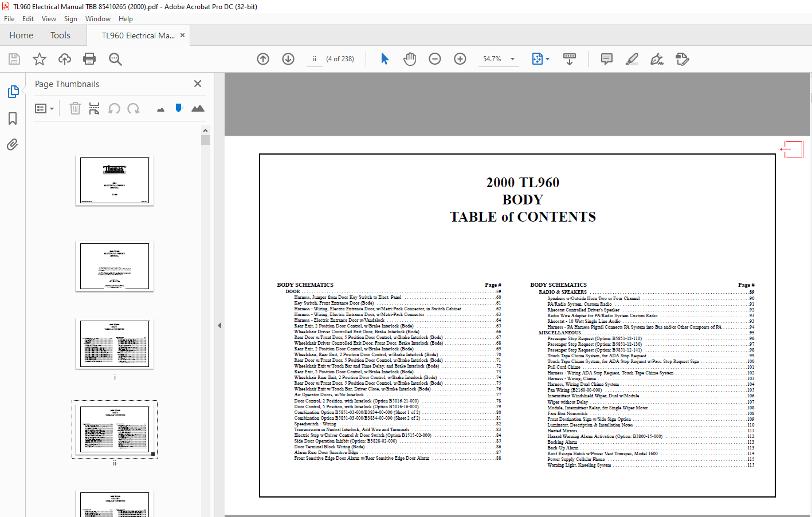This screenshot has height=517, width=812.
Task: Click the Save file icon
Action: click(14, 59)
